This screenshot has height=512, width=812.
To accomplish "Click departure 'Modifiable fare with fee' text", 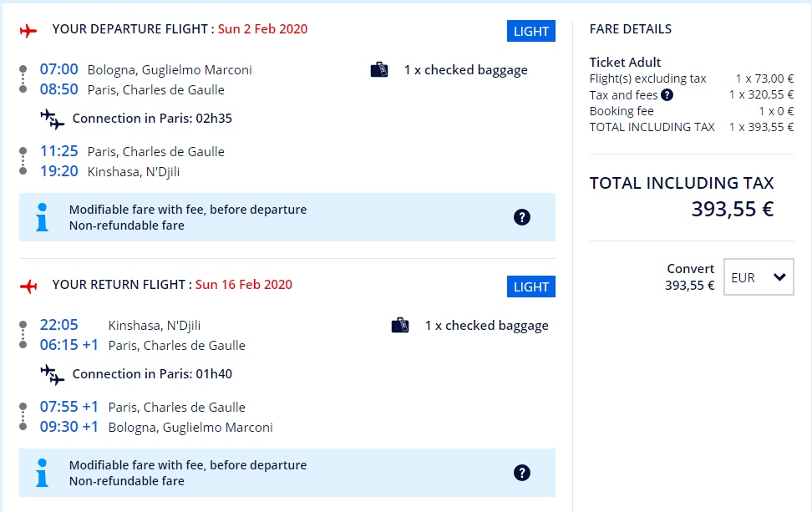I will 188,210.
